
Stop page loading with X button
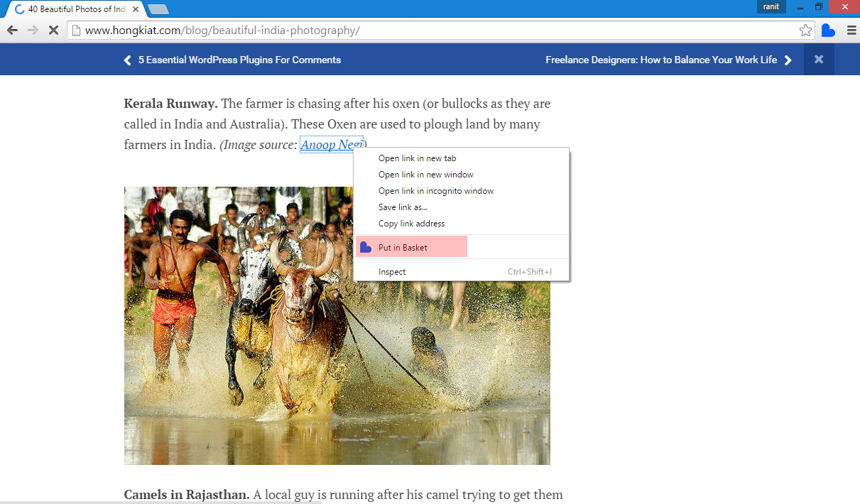(x=53, y=31)
